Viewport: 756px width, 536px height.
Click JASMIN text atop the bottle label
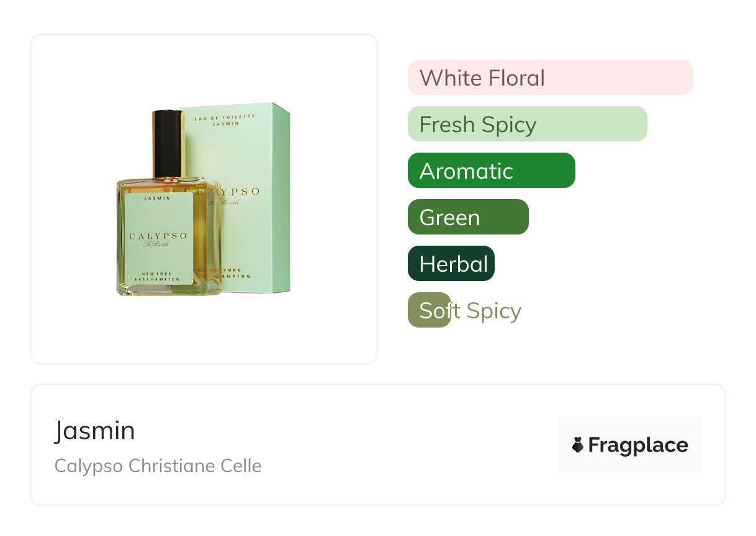coord(157,199)
